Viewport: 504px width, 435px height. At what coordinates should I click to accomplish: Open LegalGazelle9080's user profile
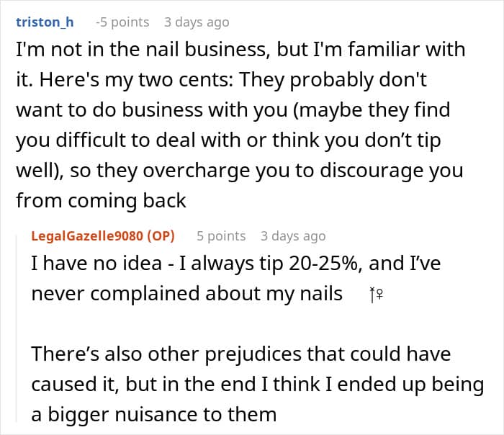pos(87,236)
